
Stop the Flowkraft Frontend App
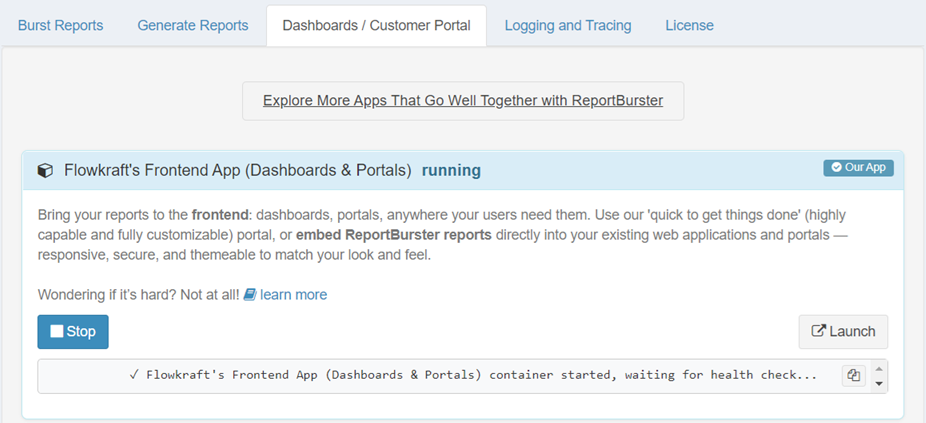73,332
